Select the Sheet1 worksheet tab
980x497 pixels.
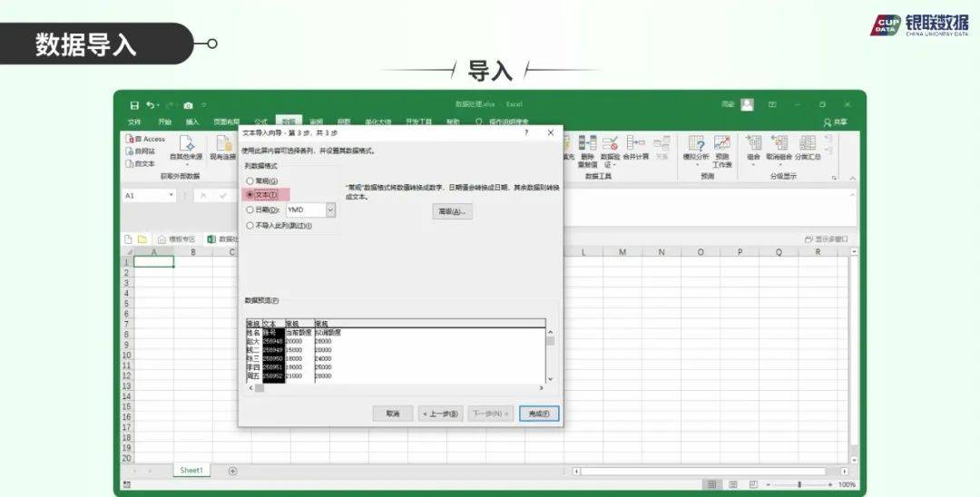click(191, 470)
